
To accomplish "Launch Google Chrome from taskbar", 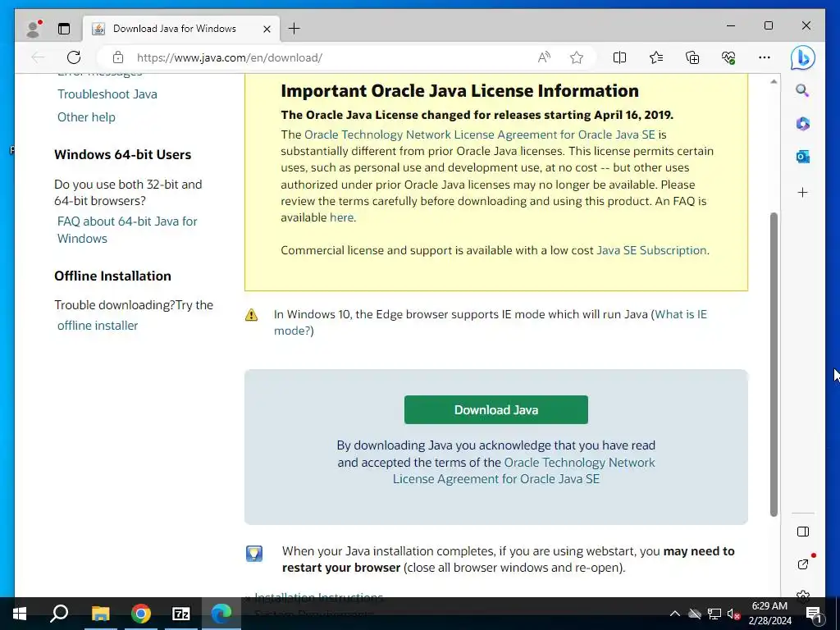I will [141, 614].
